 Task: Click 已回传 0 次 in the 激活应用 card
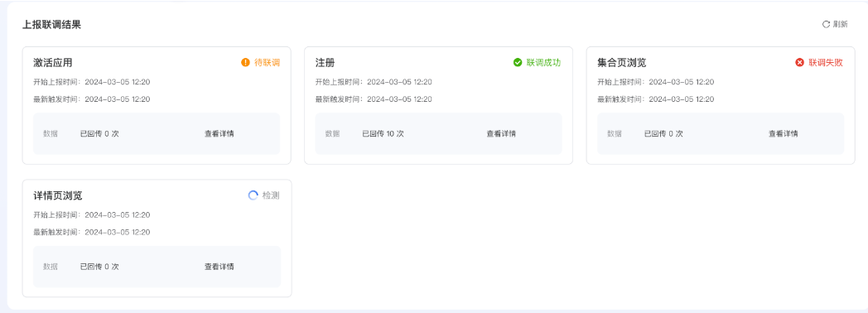click(x=99, y=134)
